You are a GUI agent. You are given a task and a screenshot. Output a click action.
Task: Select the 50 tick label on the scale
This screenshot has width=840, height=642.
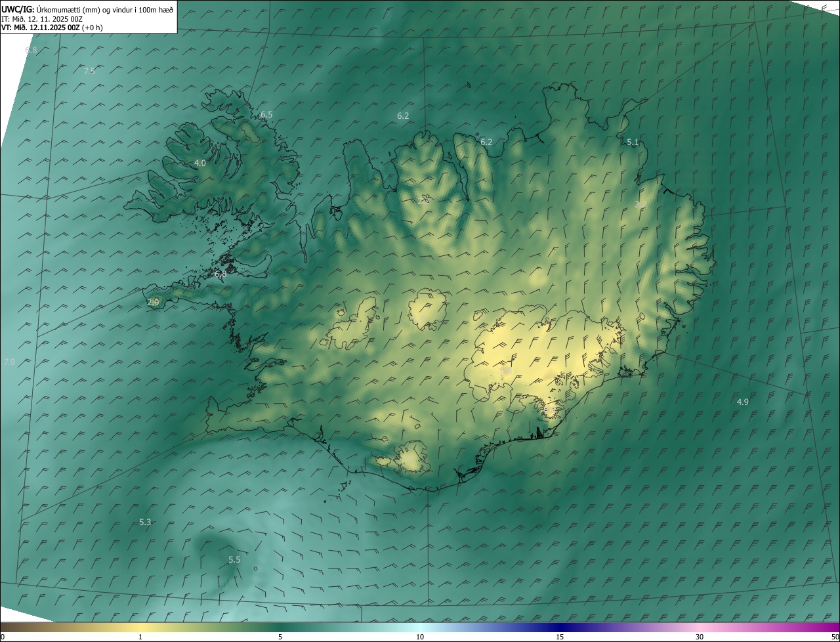click(835, 637)
